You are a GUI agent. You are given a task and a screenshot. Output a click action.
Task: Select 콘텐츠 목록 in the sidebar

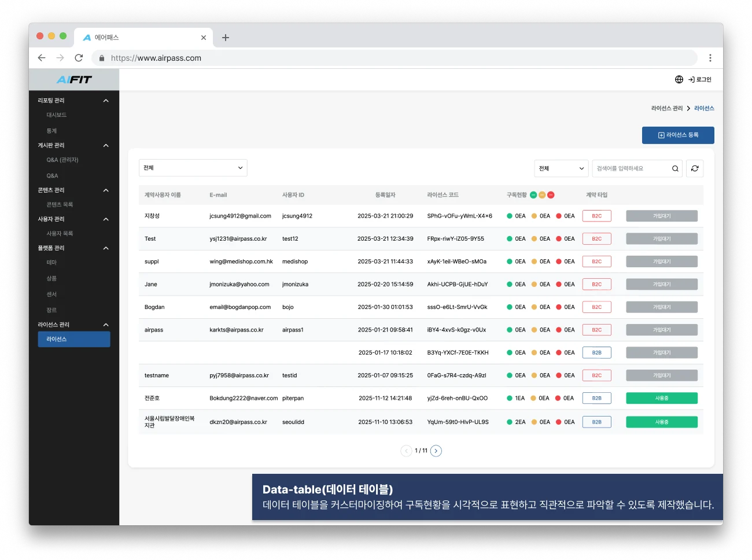pos(60,205)
